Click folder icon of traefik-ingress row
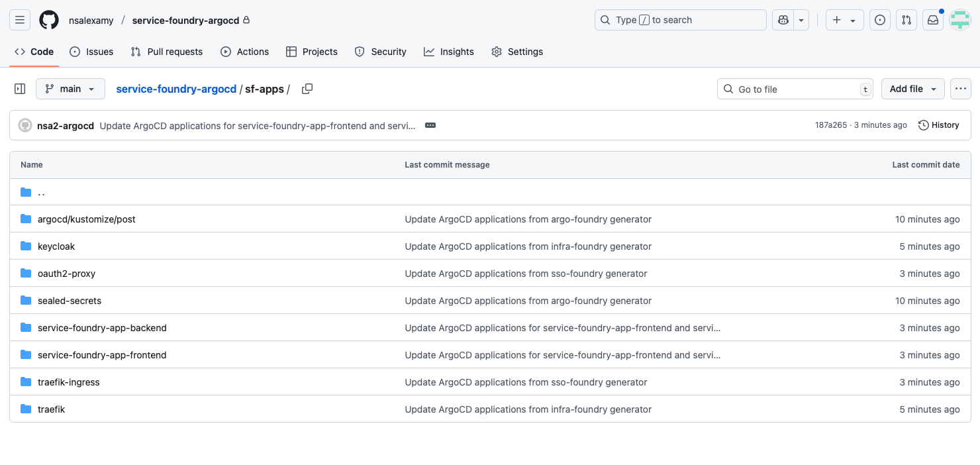 [26, 382]
